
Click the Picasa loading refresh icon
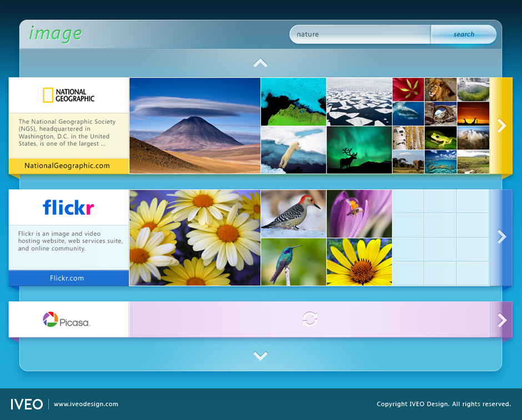click(x=310, y=319)
